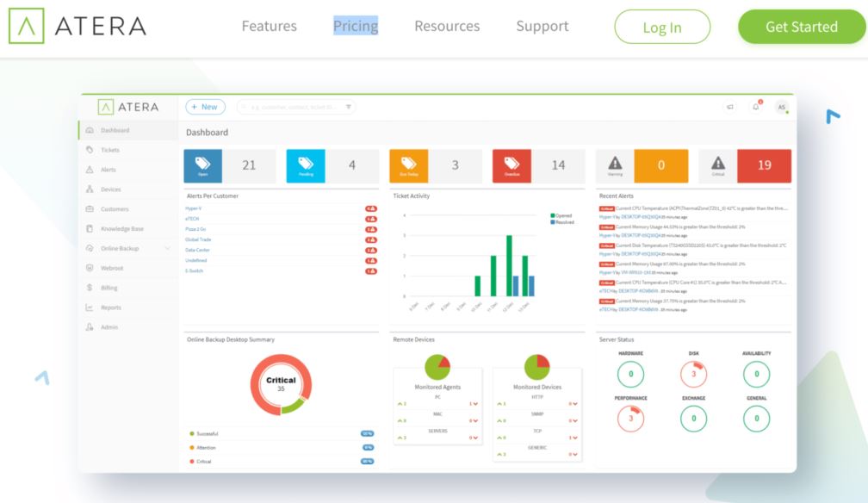Click the Exchange server status circle
The width and height of the screenshot is (868, 503).
[x=694, y=419]
